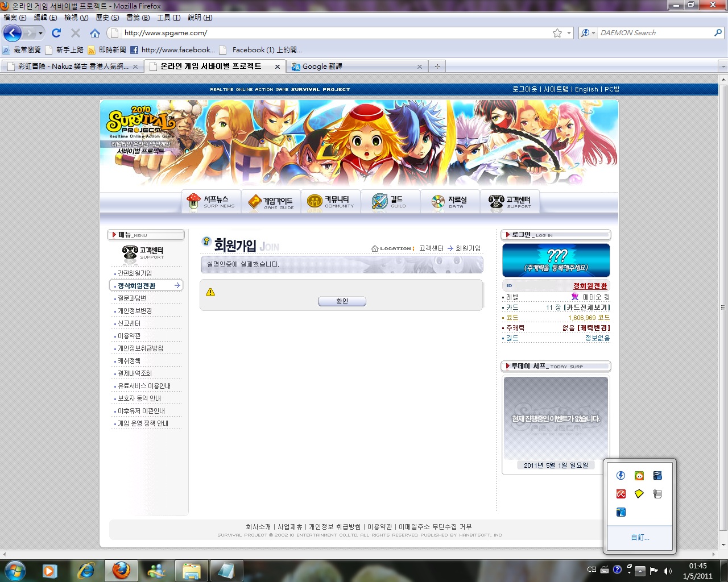The width and height of the screenshot is (728, 582).
Task: Open 간편회원가입 in the side menu
Action: tap(135, 273)
